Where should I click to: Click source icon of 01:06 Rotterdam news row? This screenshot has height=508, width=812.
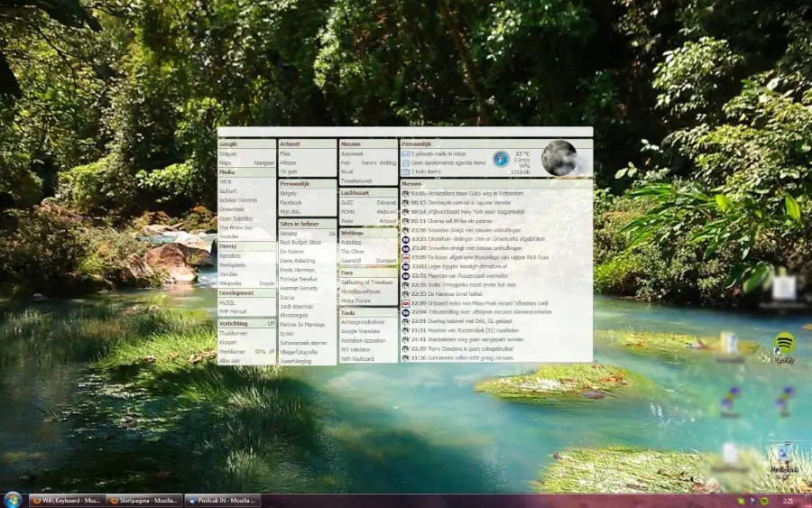406,194
